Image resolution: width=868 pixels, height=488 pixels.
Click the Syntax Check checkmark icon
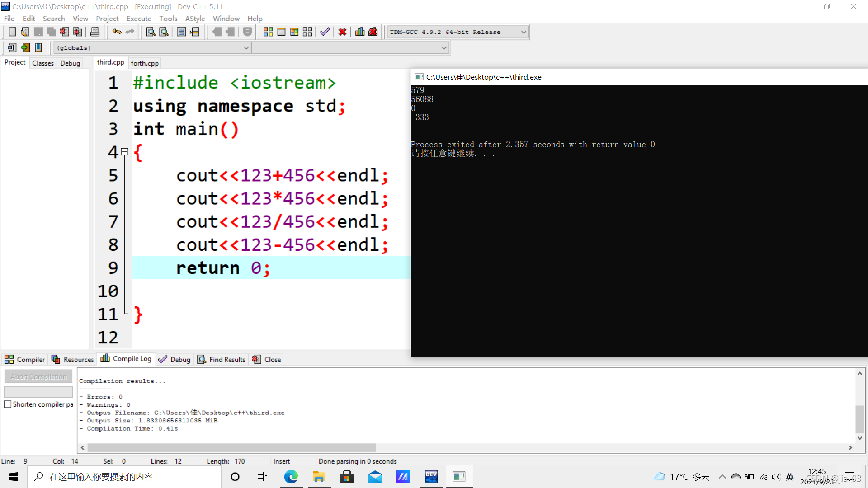[325, 32]
